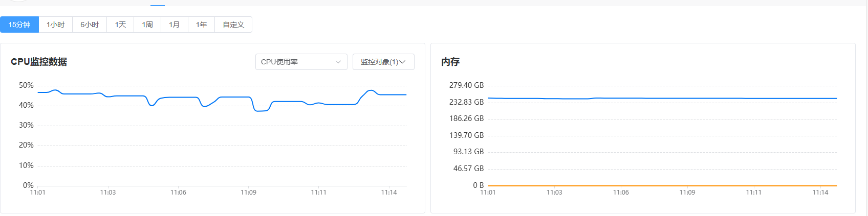
Task: Click the 11:03 tick on memory chart
Action: click(554, 193)
